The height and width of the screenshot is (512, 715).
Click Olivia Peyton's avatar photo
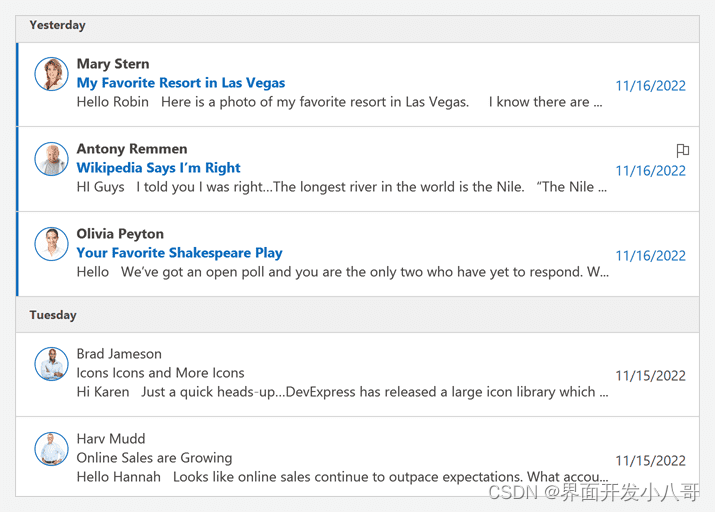point(51,244)
